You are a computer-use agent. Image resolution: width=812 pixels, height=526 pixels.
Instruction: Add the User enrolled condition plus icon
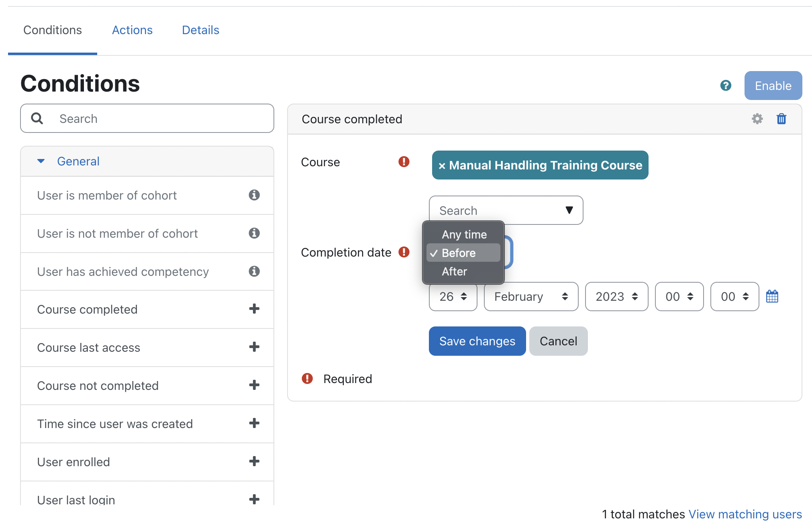(x=254, y=461)
